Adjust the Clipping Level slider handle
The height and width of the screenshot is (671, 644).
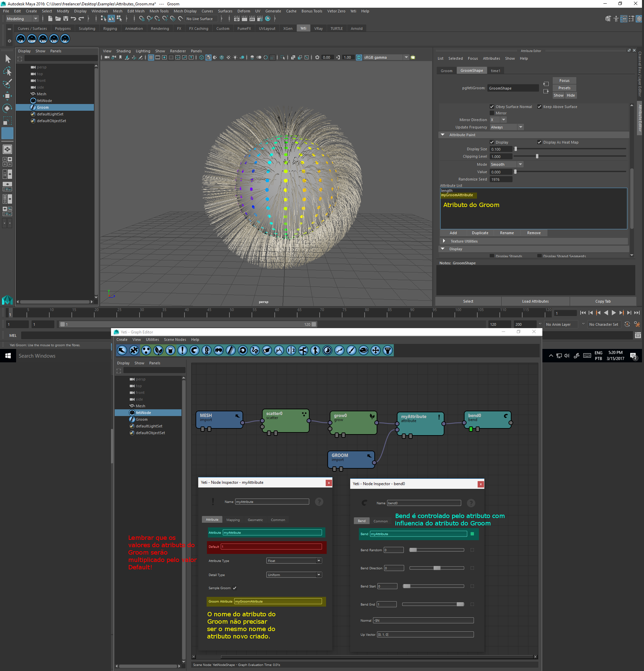537,156
